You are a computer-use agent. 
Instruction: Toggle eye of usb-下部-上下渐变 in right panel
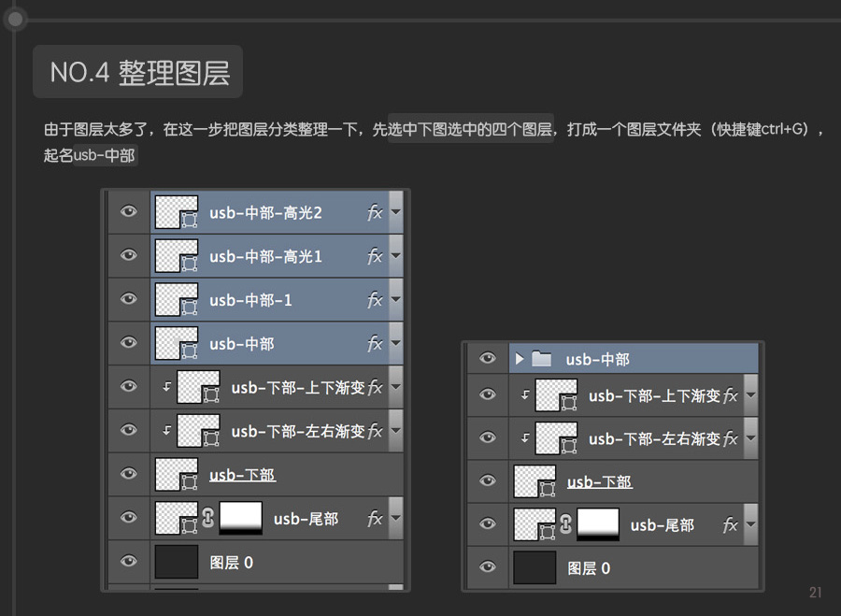[488, 394]
